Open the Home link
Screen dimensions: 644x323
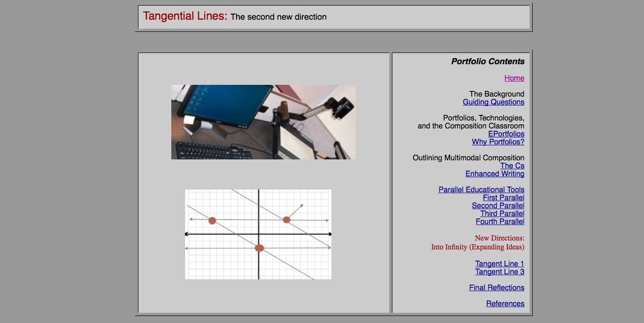pyautogui.click(x=514, y=78)
